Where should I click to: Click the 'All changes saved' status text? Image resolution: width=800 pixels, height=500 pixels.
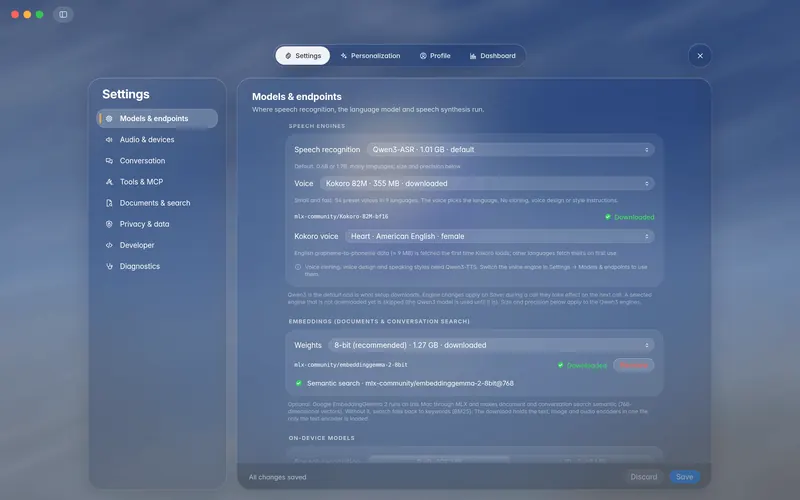point(278,478)
